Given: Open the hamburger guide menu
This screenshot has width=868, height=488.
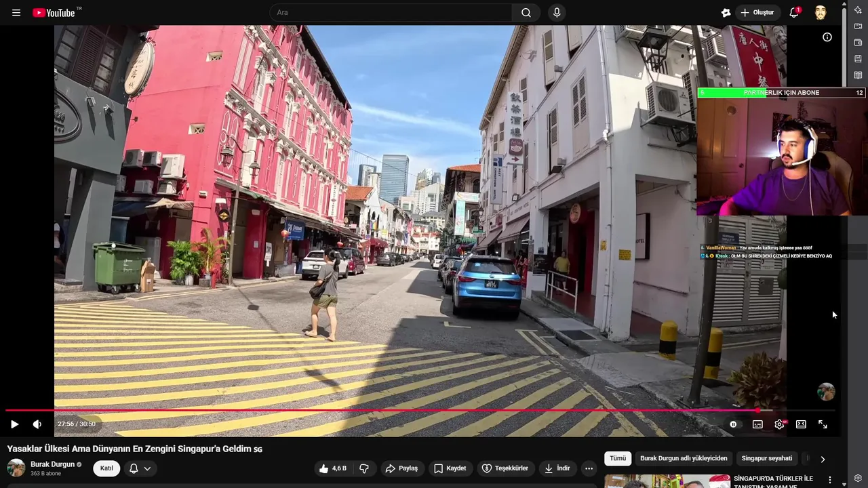Looking at the screenshot, I should [x=16, y=13].
